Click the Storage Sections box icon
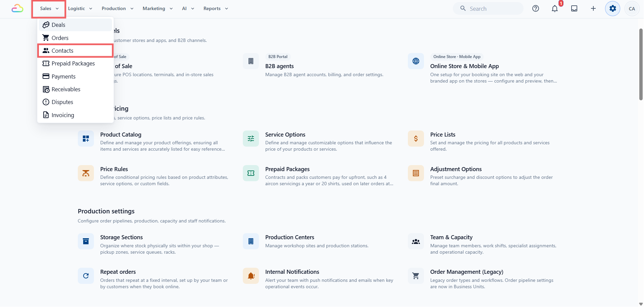Viewport: 644px width, 307px height. 86,241
